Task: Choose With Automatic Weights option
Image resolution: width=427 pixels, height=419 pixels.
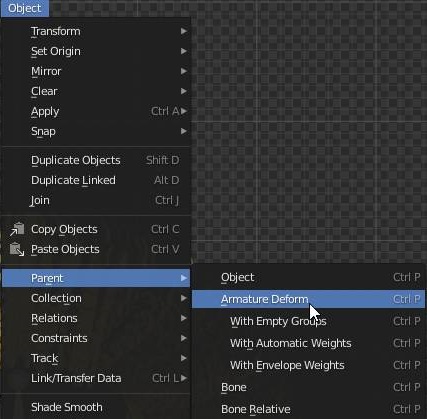Action: click(308, 343)
